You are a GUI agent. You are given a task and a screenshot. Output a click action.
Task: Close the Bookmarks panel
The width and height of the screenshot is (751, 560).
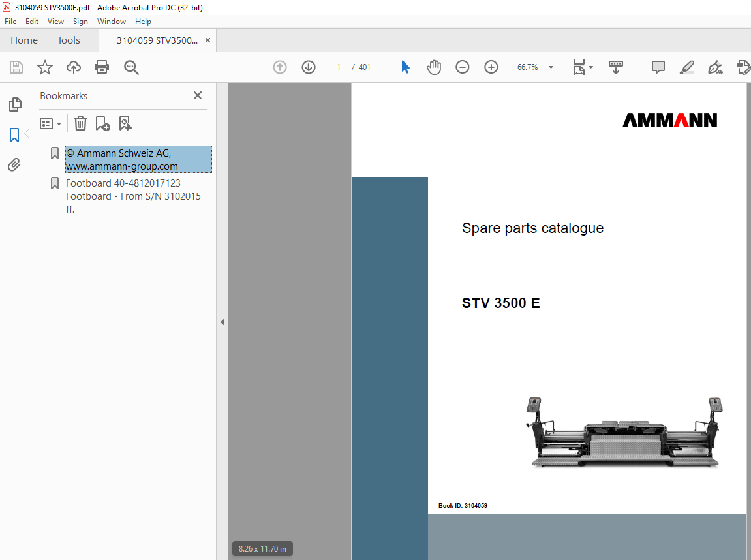point(197,95)
